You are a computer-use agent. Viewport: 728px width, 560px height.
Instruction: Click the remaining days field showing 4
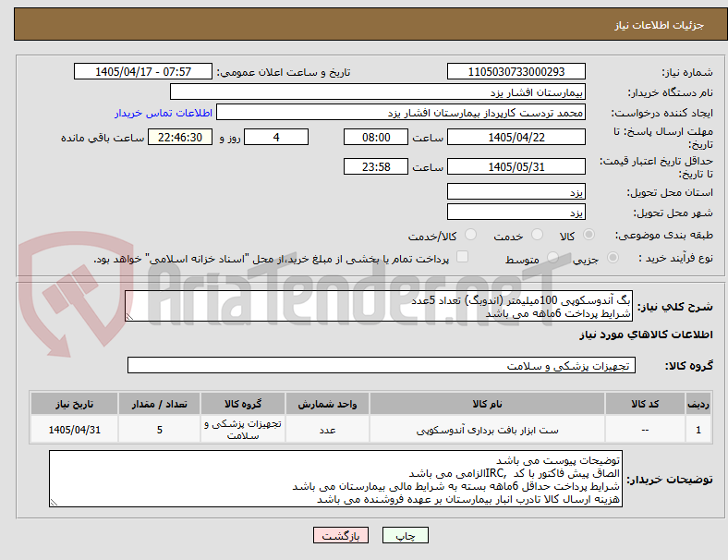point(276,137)
